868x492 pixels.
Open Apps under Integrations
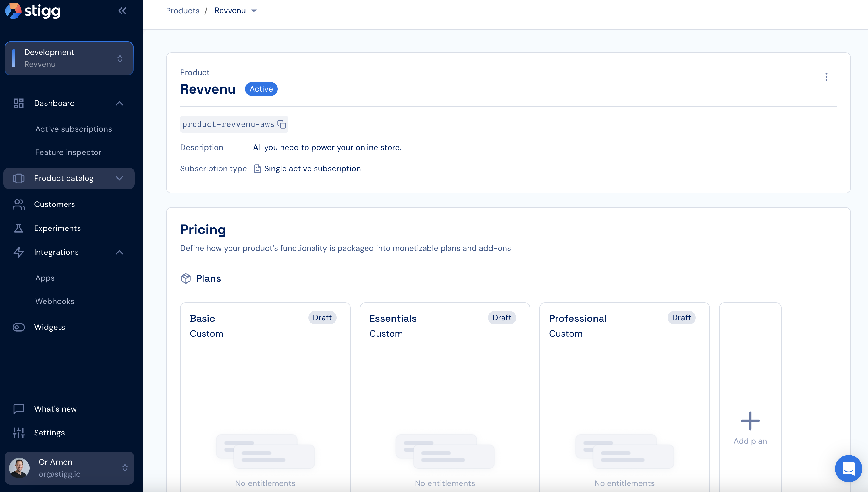(45, 278)
